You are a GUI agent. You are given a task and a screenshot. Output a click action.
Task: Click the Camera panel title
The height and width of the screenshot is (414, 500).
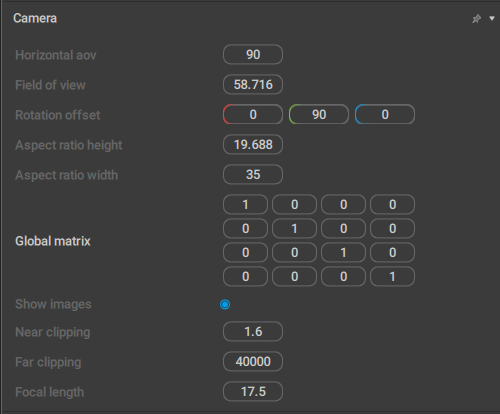pyautogui.click(x=35, y=18)
